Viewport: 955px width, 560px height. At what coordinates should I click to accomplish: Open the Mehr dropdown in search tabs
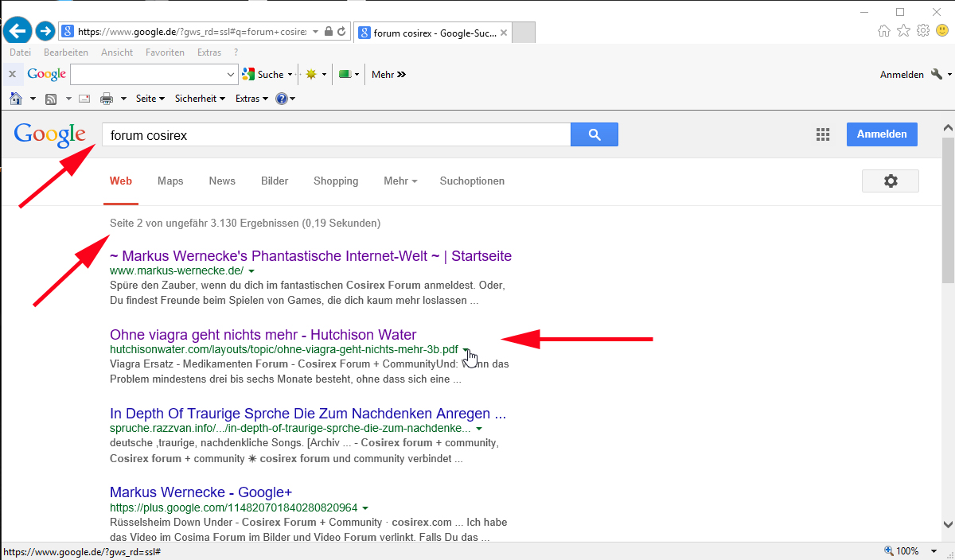400,181
